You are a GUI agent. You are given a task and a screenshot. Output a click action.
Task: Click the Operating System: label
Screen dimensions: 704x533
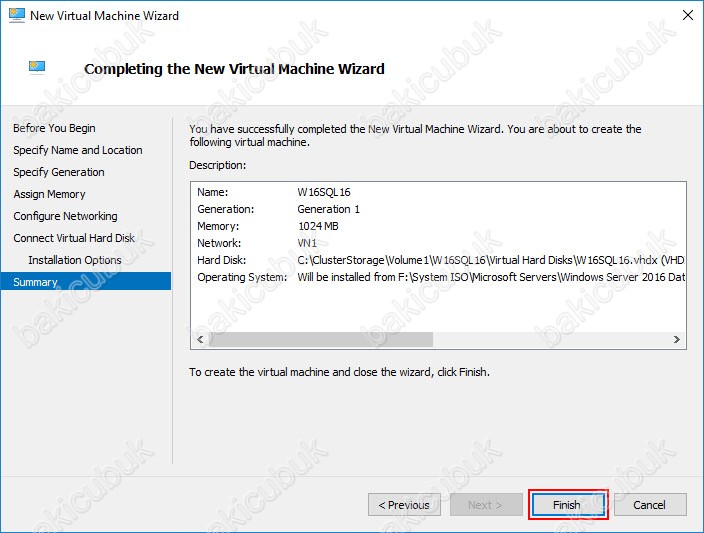[x=242, y=278]
